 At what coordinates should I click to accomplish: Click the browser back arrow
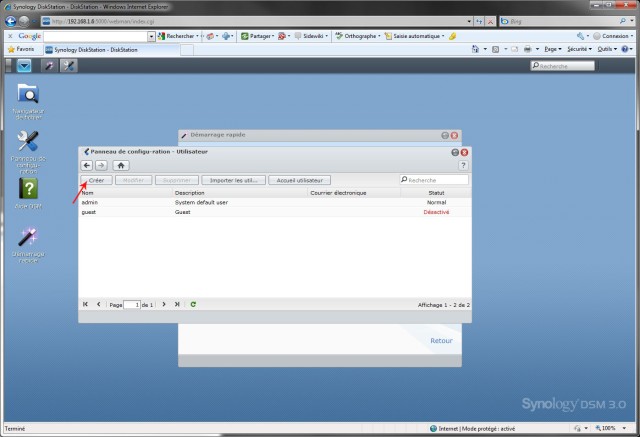(x=11, y=21)
